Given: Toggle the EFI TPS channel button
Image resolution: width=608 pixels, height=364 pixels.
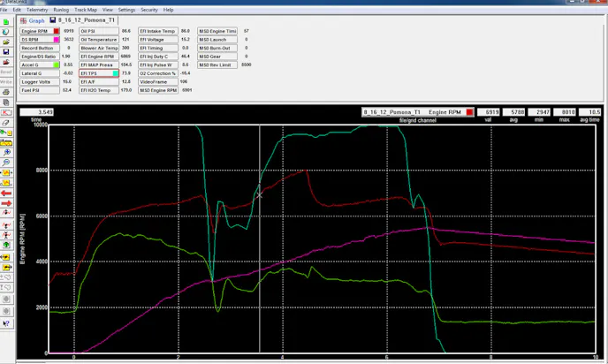Looking at the screenshot, I should tap(96, 72).
